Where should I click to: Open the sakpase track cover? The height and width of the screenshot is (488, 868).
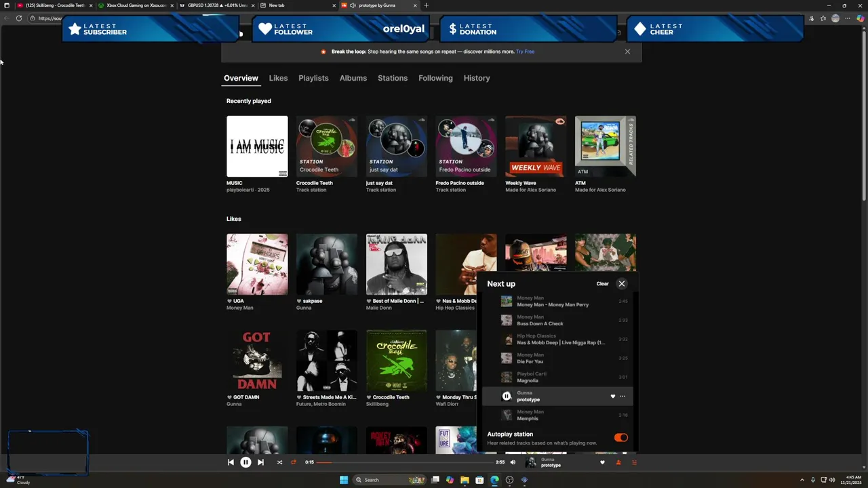pyautogui.click(x=327, y=264)
